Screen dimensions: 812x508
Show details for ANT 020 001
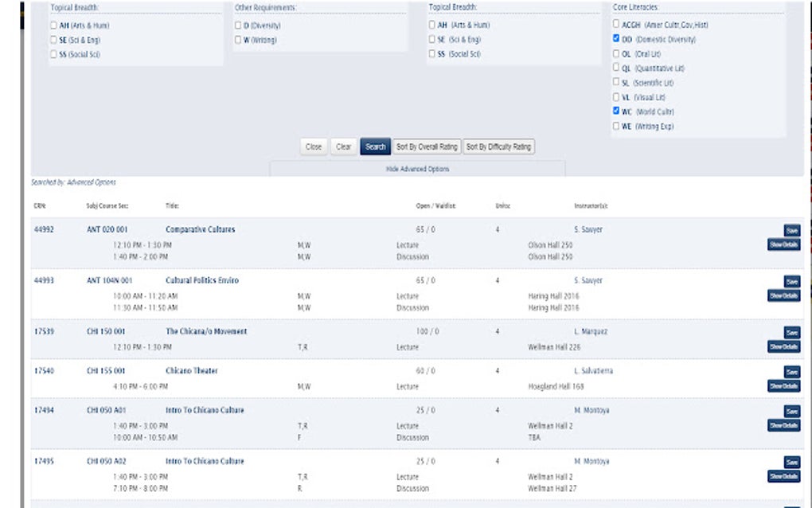tap(783, 244)
